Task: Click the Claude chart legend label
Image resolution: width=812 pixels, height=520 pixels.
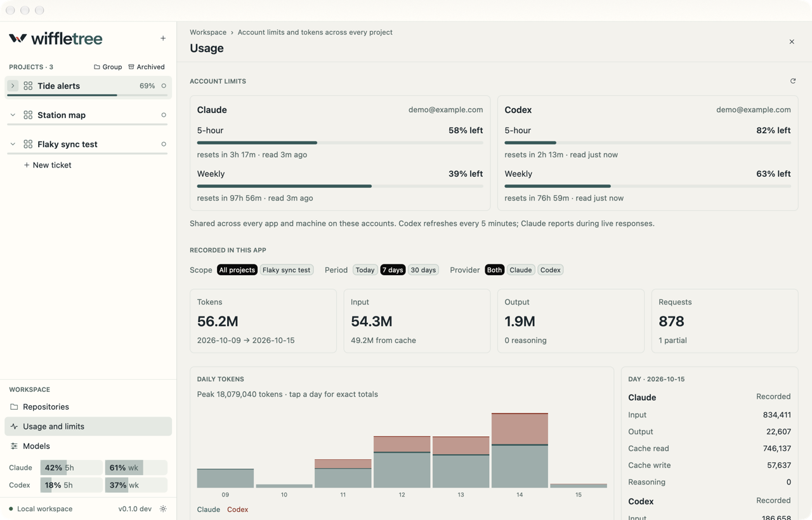Action: click(x=208, y=509)
